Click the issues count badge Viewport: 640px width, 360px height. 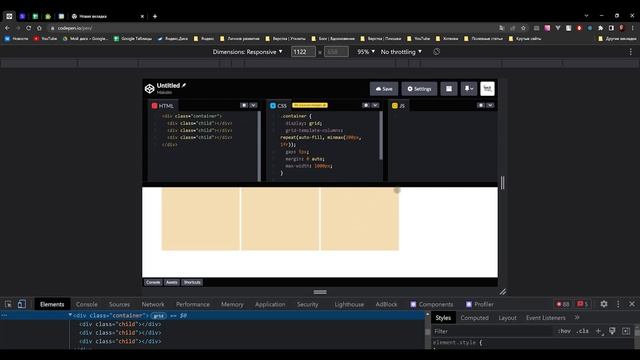coord(582,304)
